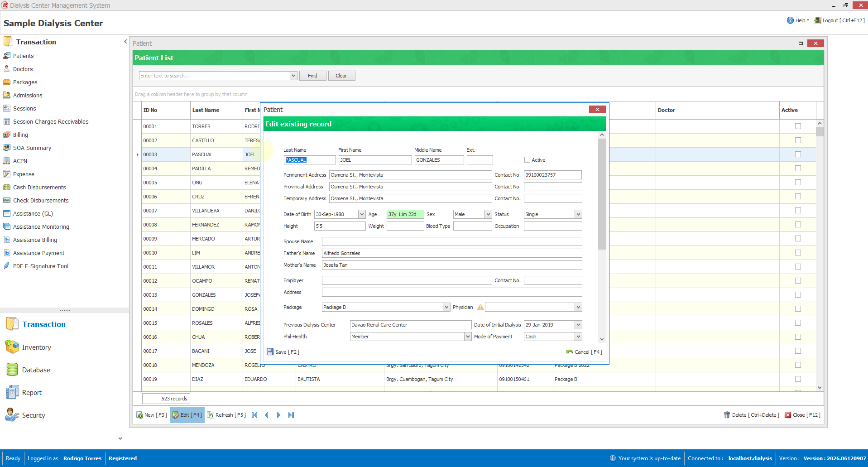Open Date of Initial Dialysis dropdown
The width and height of the screenshot is (868, 467).
click(578, 325)
